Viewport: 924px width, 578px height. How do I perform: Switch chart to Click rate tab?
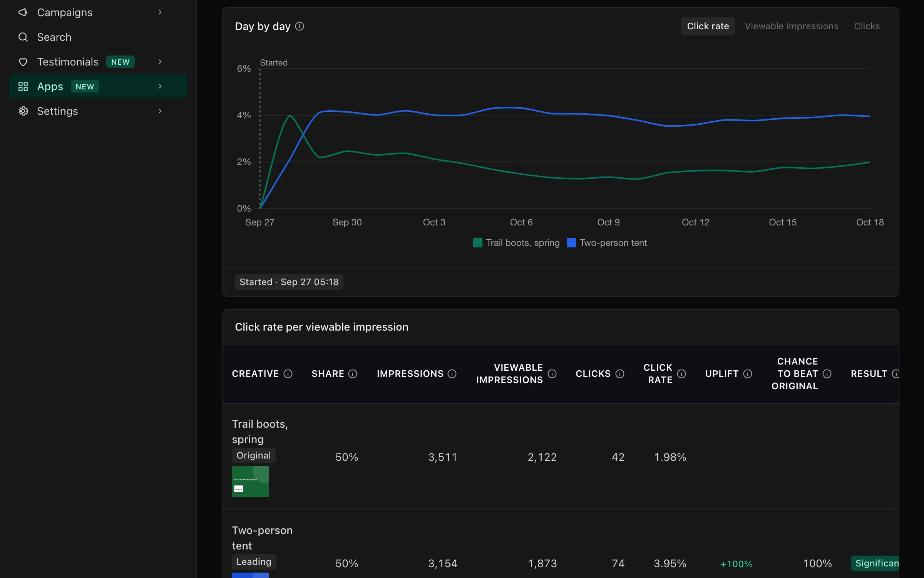(x=708, y=26)
